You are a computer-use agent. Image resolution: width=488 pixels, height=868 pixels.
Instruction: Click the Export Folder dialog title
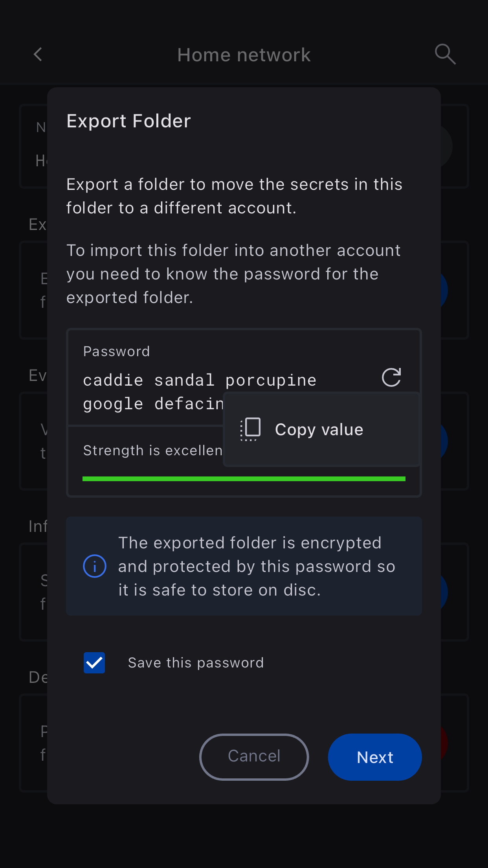128,121
